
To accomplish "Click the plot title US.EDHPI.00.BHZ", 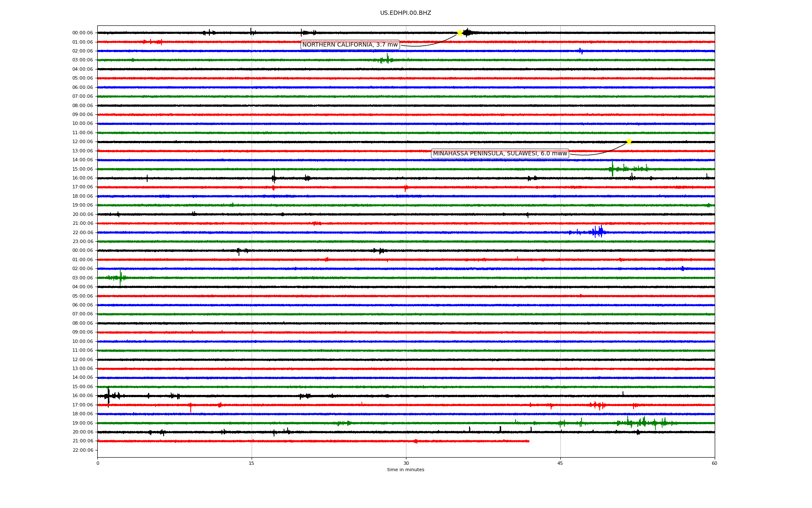I will (406, 13).
